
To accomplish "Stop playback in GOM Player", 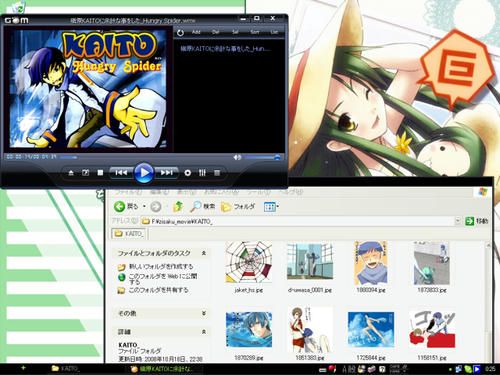I will point(100,173).
